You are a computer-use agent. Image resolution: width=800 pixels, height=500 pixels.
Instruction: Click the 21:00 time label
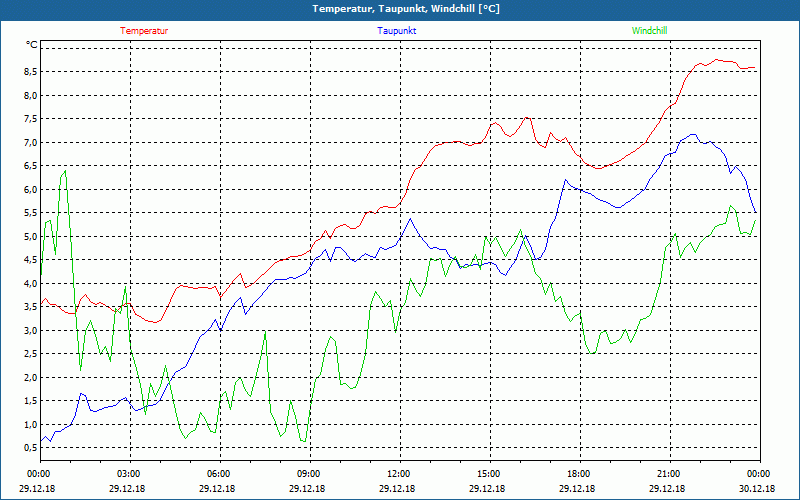tap(667, 474)
